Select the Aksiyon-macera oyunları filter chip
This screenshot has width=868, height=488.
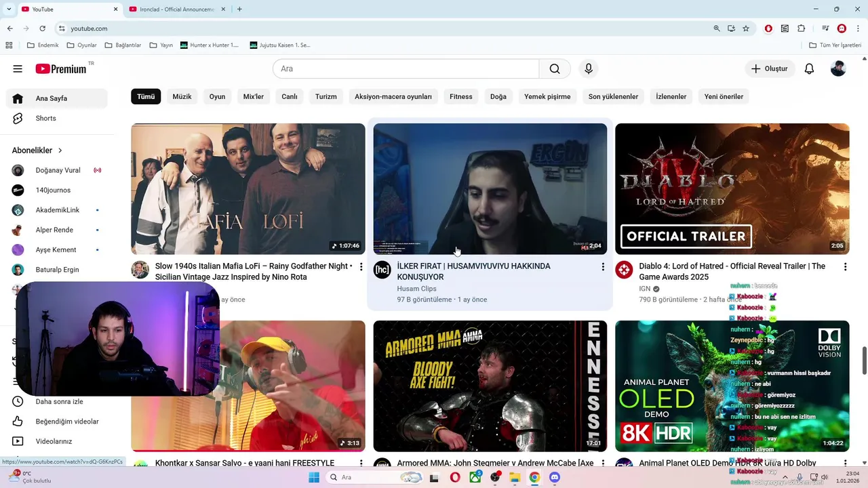click(x=393, y=96)
